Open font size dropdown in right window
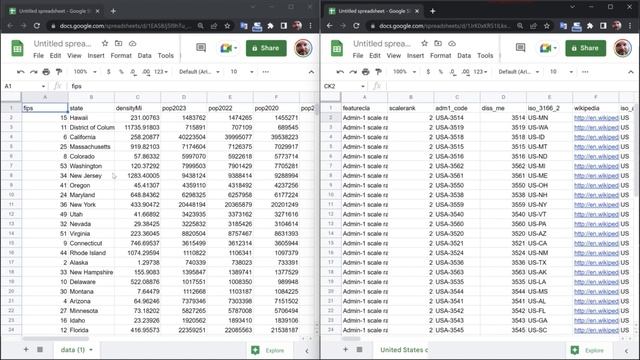Screen dimensions: 640x360 tap(561, 72)
